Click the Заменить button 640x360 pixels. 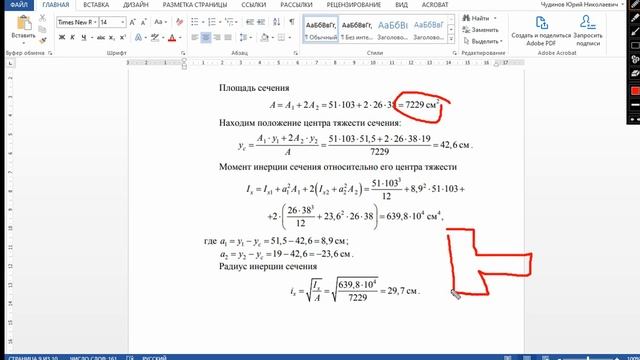click(480, 30)
